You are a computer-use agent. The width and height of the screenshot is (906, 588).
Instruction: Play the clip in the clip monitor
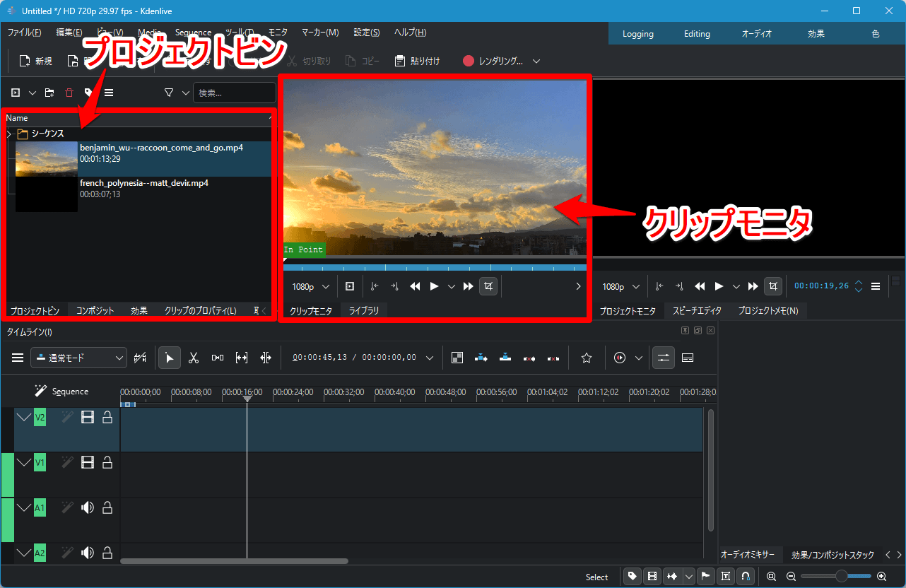point(434,286)
